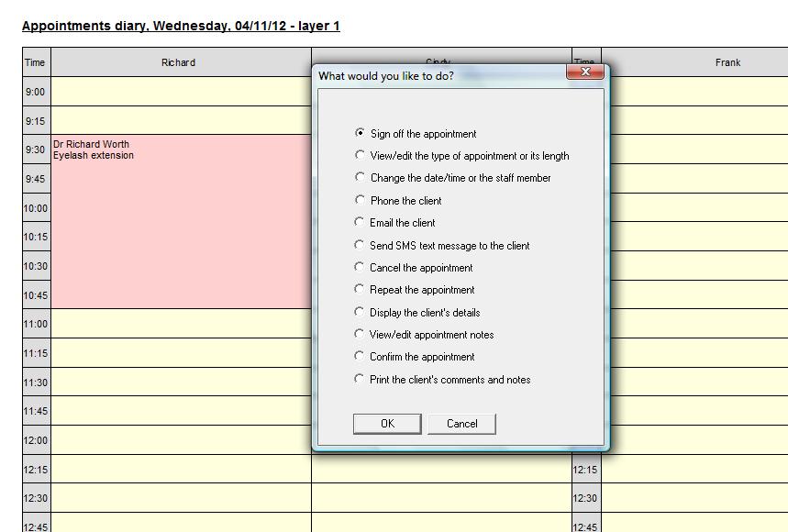Choose 'Print the client's comments and notes'

[x=360, y=379]
